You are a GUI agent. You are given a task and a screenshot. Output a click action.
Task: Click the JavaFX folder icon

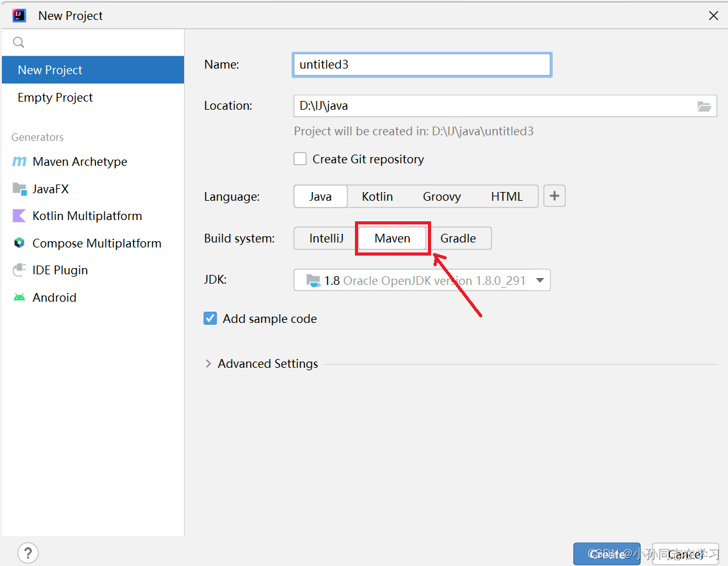click(x=19, y=189)
